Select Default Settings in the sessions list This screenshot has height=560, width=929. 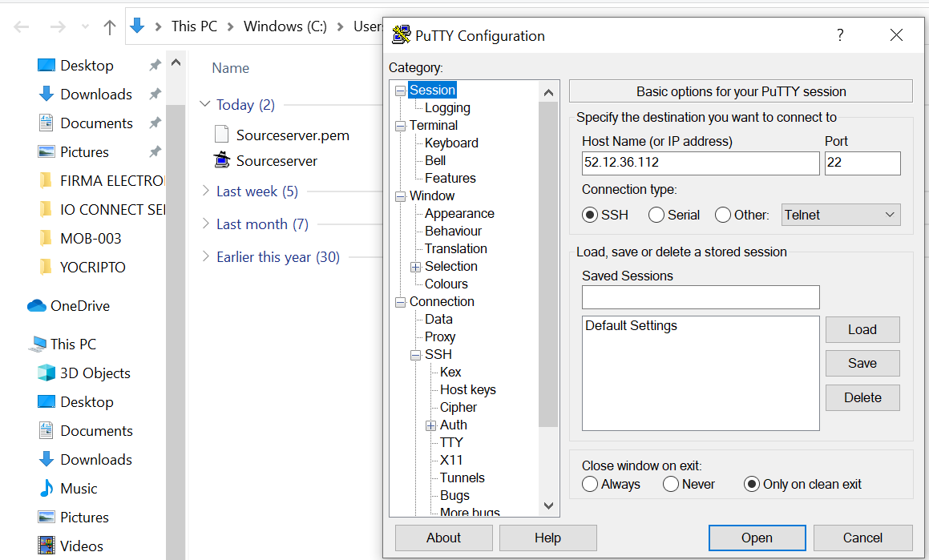click(x=631, y=325)
